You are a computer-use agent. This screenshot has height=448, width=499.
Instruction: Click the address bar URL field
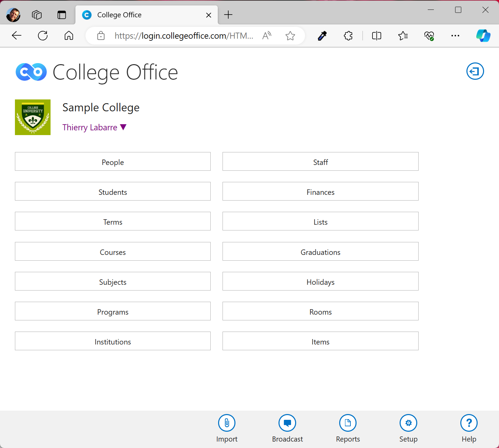[x=184, y=36]
